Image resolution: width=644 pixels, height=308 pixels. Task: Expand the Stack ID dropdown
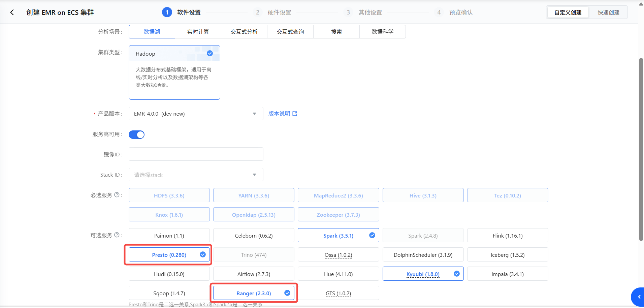coord(196,175)
